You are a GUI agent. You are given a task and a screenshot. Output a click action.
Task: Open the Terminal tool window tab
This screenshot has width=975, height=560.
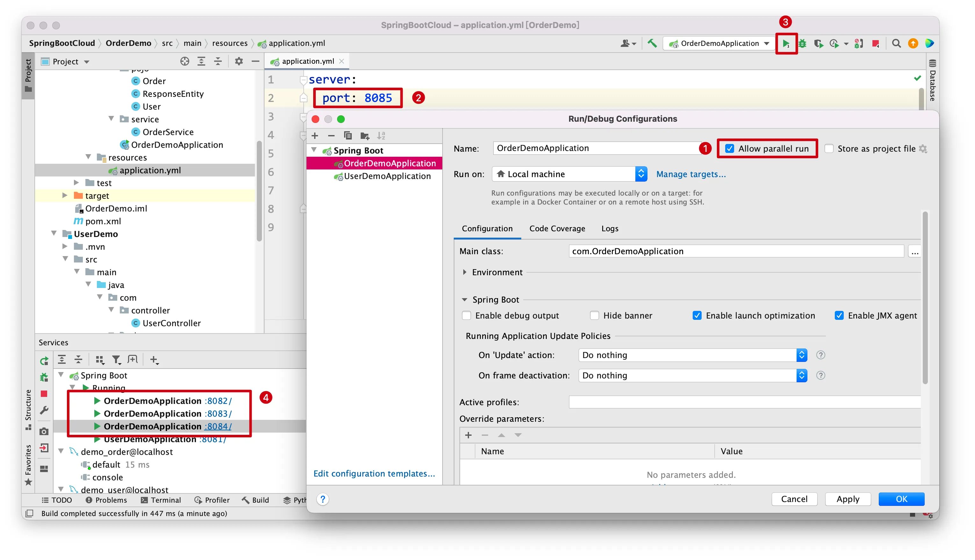(161, 500)
